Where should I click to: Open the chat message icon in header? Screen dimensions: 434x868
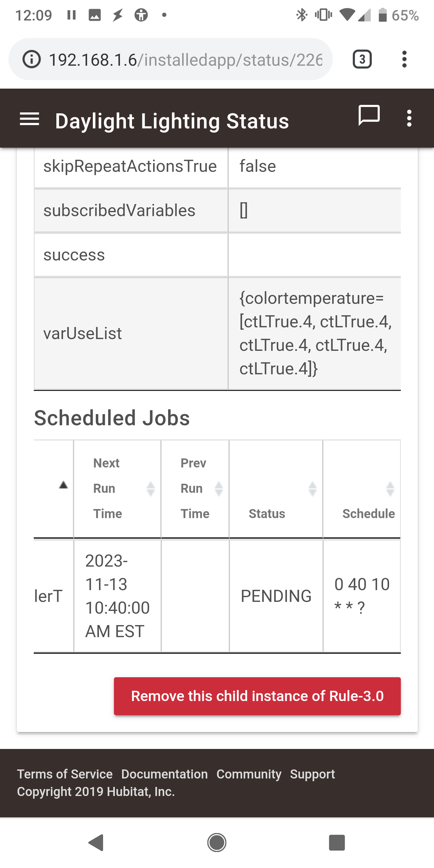pyautogui.click(x=369, y=115)
